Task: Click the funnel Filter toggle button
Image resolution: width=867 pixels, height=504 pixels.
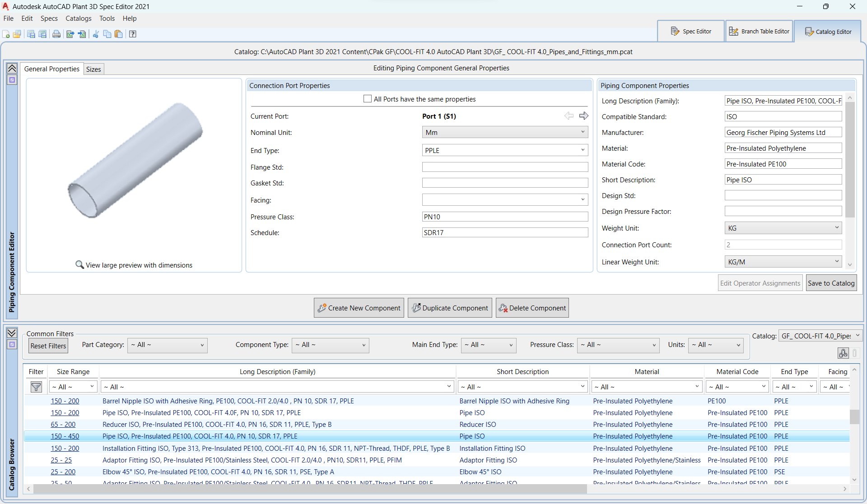Action: [36, 387]
